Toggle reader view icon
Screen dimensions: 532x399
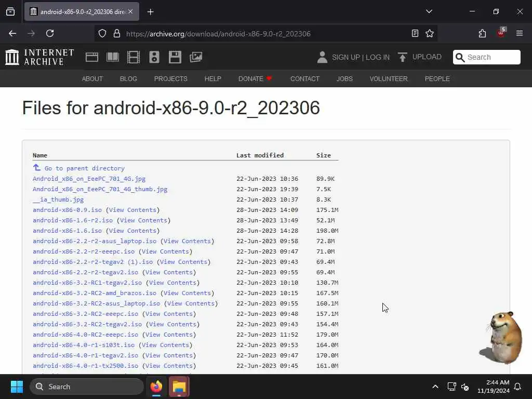click(415, 33)
